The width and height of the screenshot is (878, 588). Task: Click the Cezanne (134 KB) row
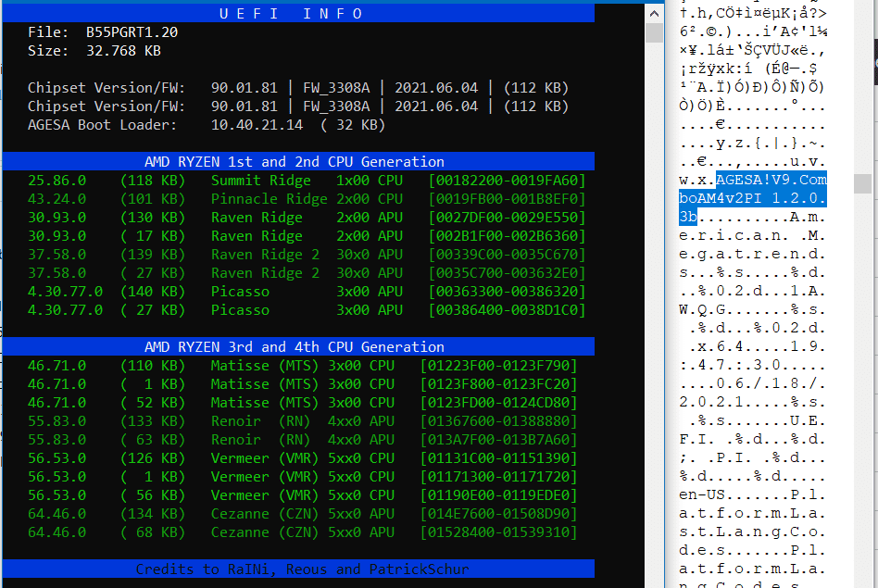click(302, 513)
